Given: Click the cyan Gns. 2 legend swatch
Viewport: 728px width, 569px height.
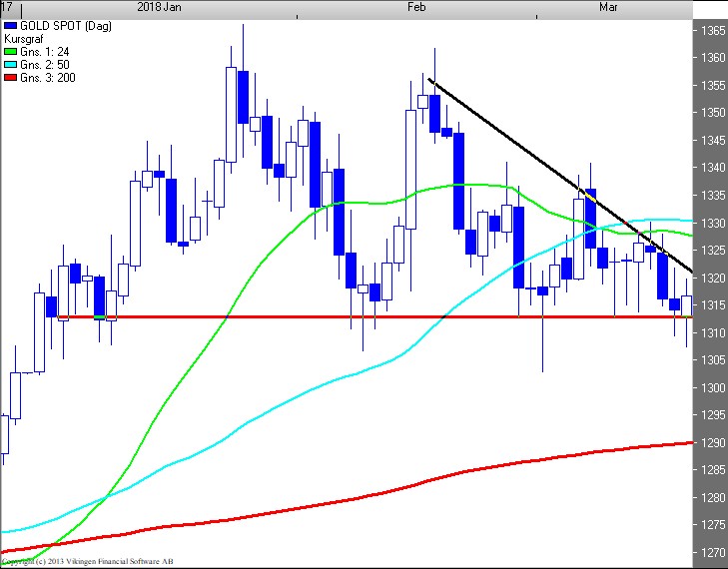Looking at the screenshot, I should [11, 64].
